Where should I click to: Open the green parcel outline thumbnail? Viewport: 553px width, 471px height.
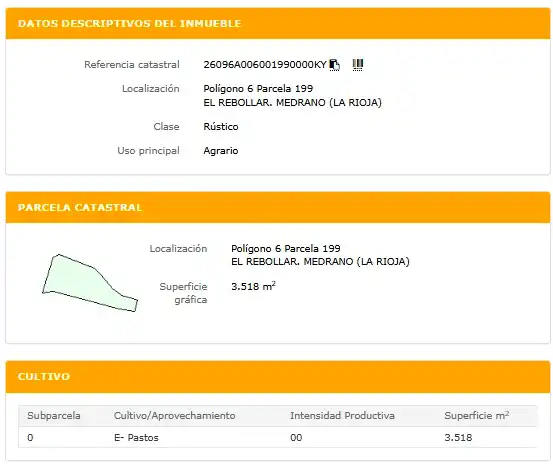tap(90, 283)
